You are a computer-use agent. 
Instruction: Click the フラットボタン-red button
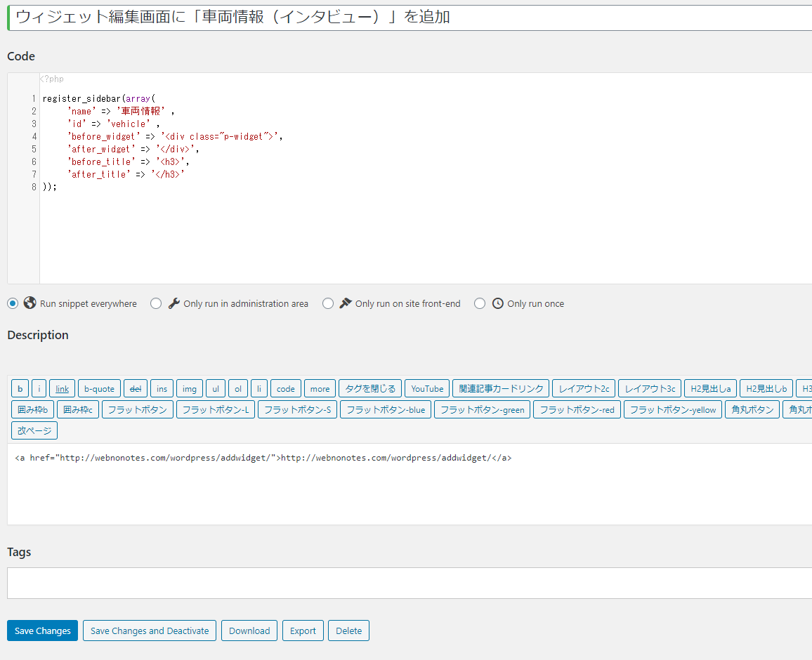click(577, 409)
